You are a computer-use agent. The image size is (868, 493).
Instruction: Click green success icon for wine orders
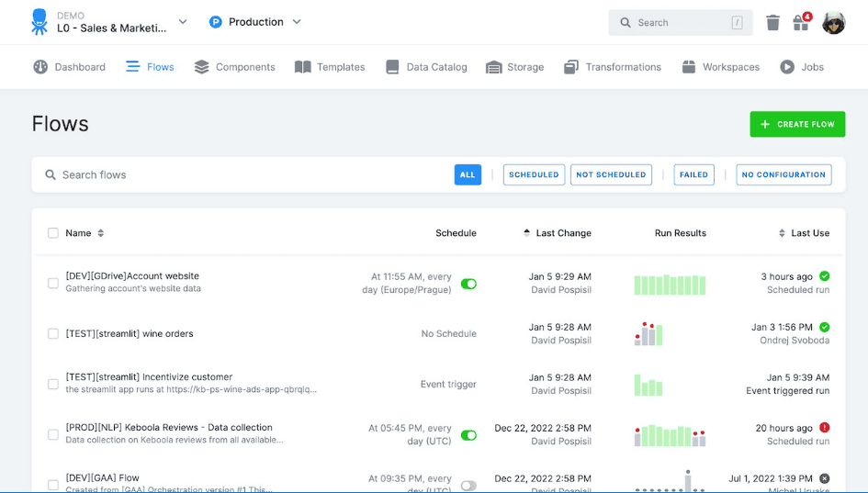click(x=824, y=327)
